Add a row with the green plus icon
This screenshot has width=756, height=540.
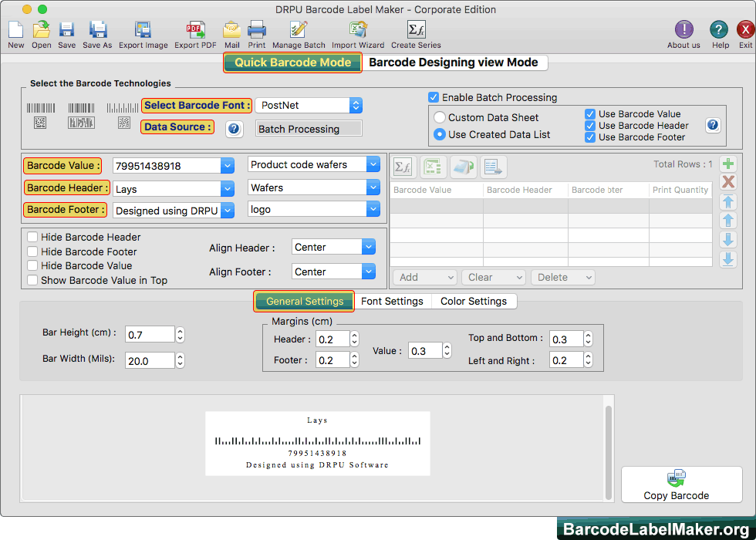tap(728, 164)
